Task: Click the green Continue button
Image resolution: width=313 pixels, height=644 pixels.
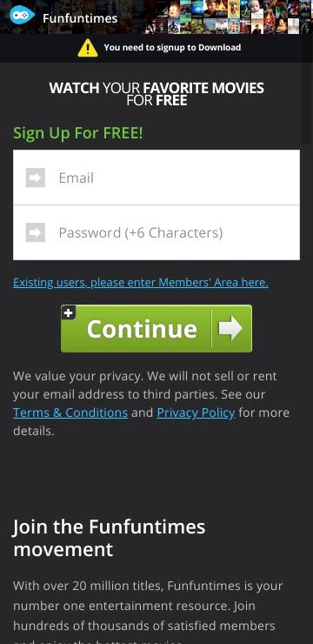Action: tap(156, 329)
